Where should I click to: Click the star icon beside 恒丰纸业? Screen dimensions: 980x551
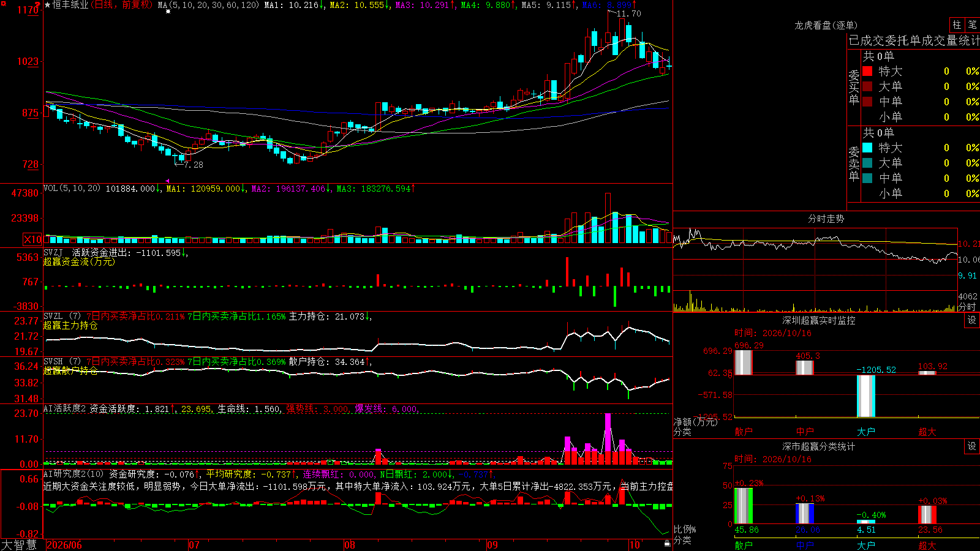click(48, 5)
